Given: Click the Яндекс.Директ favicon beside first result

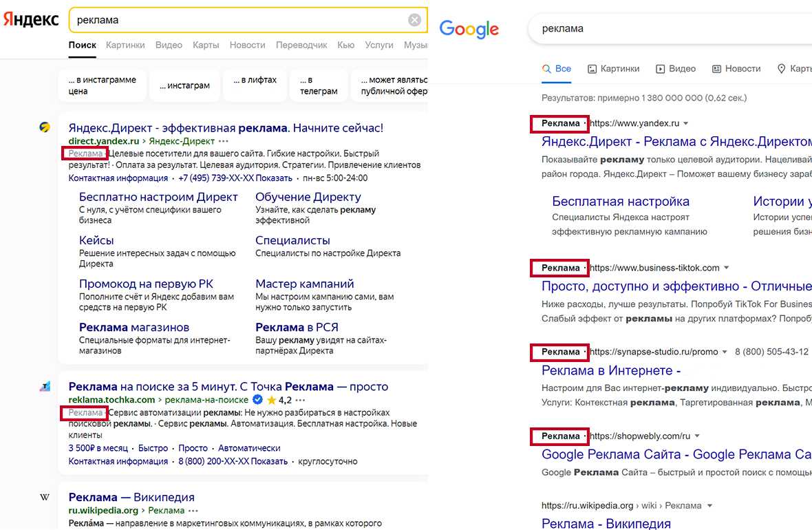Looking at the screenshot, I should tap(45, 127).
